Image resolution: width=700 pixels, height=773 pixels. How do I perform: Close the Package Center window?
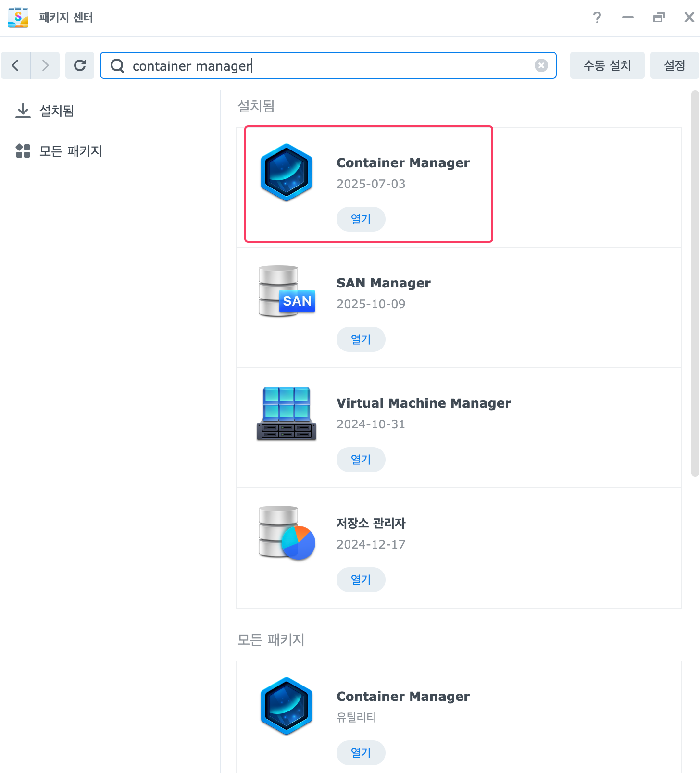coord(689,17)
